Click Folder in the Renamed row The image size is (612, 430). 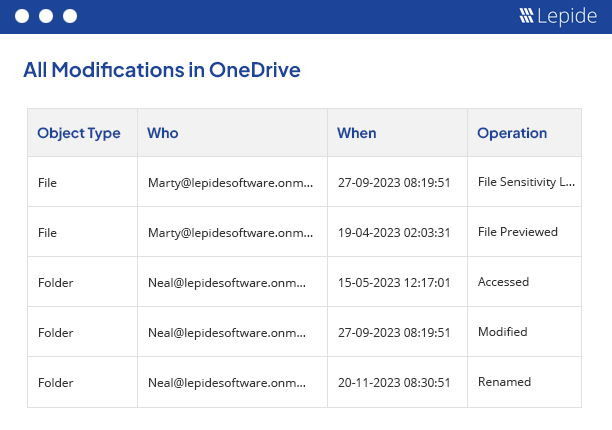click(x=55, y=382)
